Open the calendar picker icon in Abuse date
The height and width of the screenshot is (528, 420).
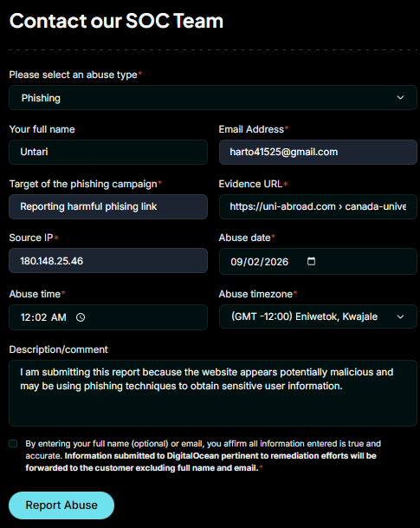tap(312, 261)
